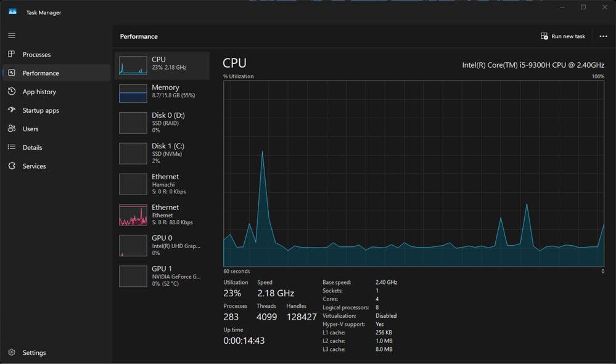This screenshot has width=616, height=364.
Task: Click the 2.18 GHz speed value
Action: coord(276,293)
